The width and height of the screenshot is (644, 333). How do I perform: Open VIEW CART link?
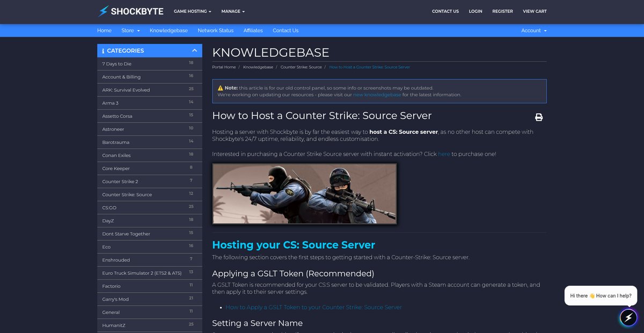click(535, 11)
